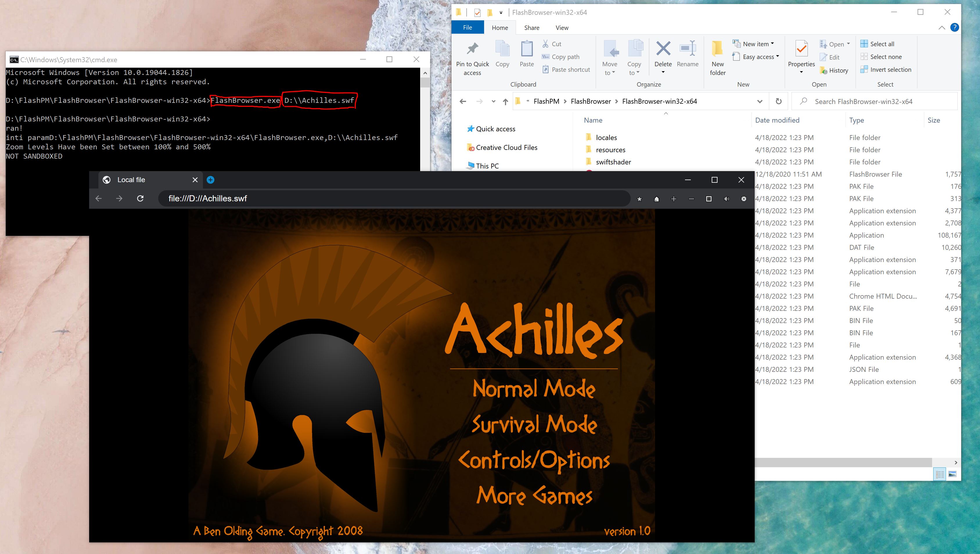
Task: Sort by the Name column header
Action: [x=593, y=120]
